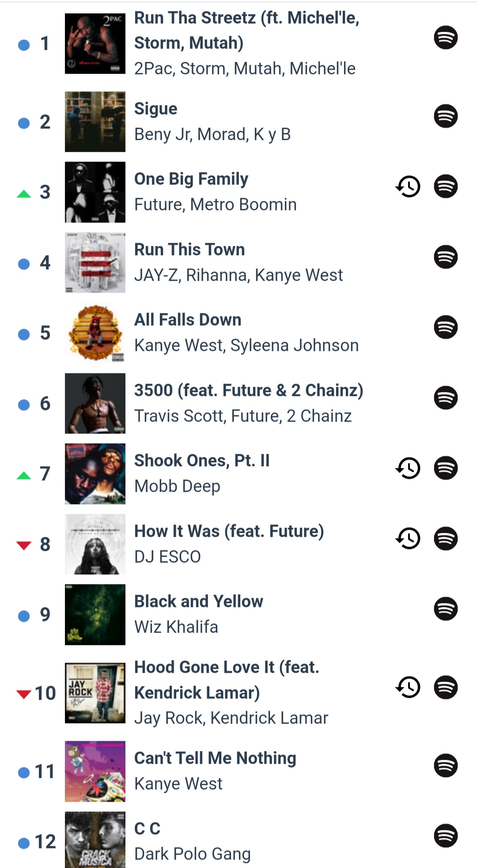View history for Hood Gone Love It
Screen dimensions: 477x868
(408, 687)
